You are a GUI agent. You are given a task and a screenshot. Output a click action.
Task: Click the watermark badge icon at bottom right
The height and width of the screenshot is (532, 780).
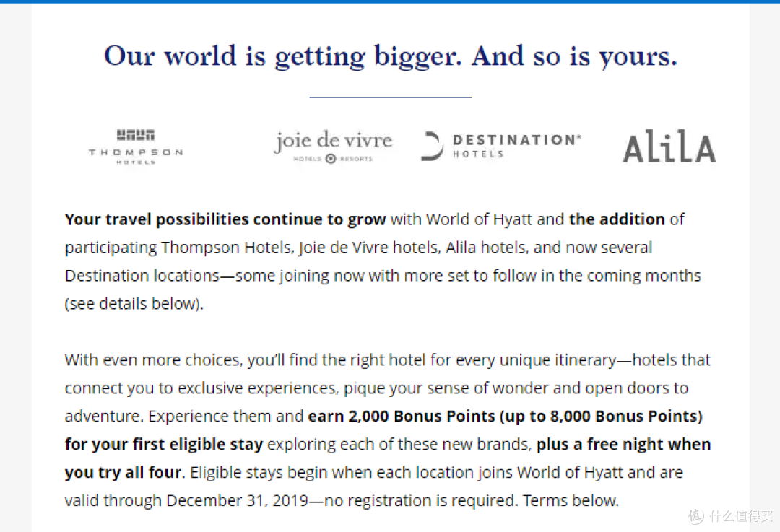pyautogui.click(x=696, y=516)
